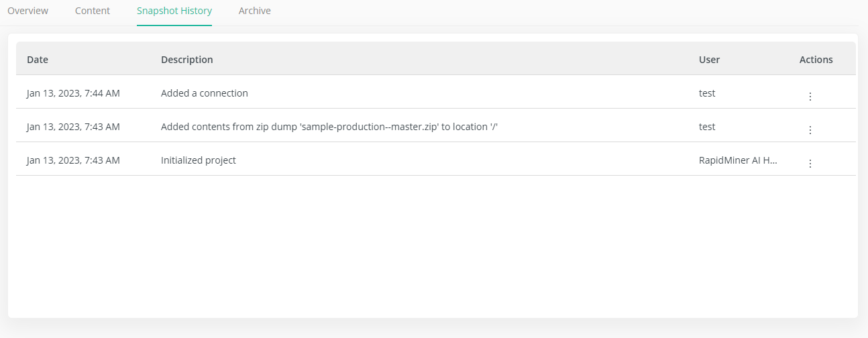
Task: Switch to the Content tab
Action: [x=93, y=11]
